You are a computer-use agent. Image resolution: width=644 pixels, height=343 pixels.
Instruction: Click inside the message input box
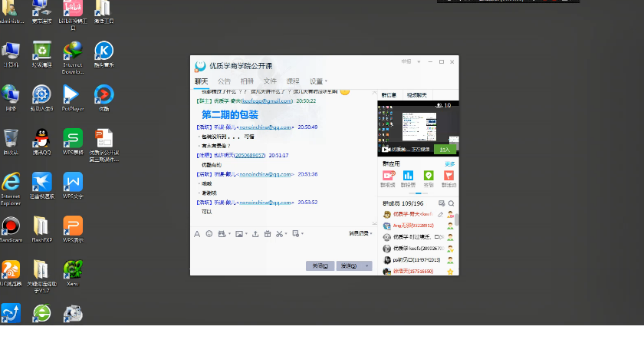[284, 249]
